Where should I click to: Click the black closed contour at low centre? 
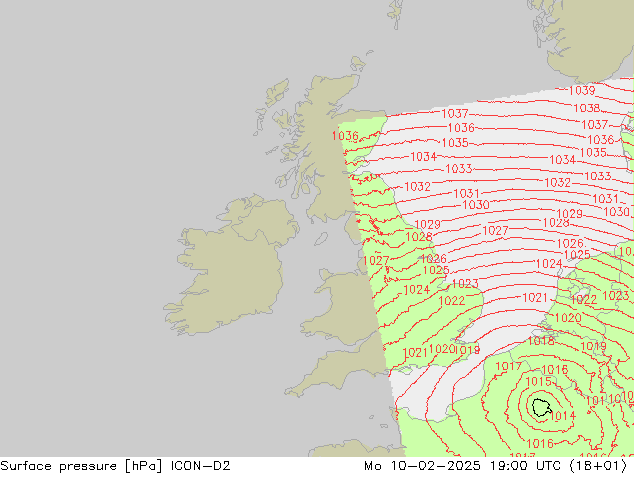pos(541,408)
